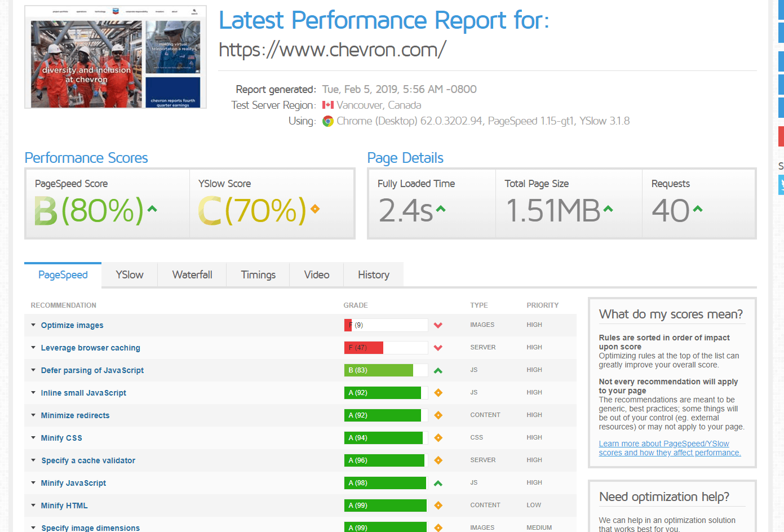Click the Requests green up arrow
The width and height of the screenshot is (784, 532).
pyautogui.click(x=698, y=209)
